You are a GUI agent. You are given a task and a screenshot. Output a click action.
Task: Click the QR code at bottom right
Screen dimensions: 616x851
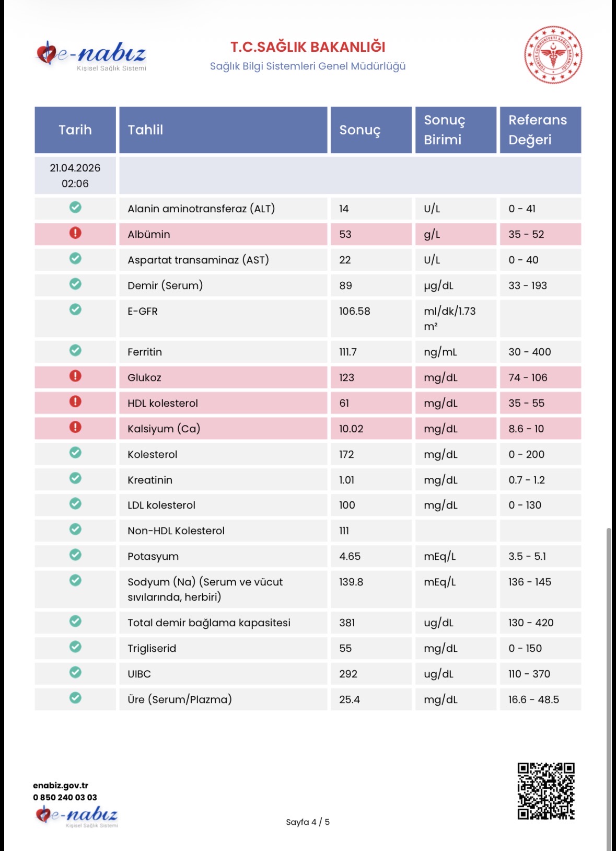click(546, 791)
